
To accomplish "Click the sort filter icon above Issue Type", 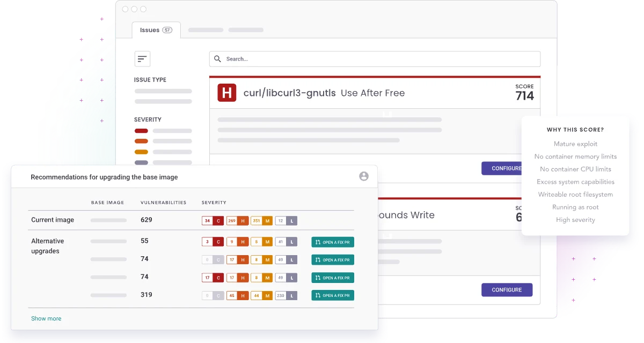I will pos(142,58).
